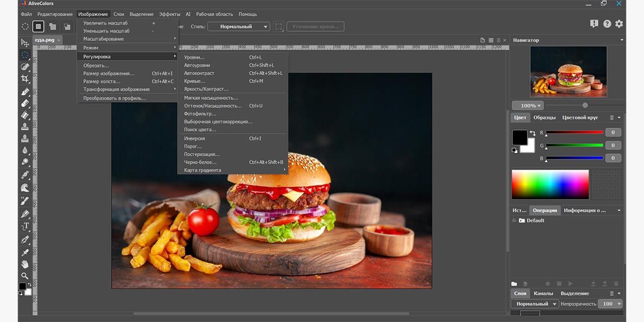Switch to the Образцы tab
Viewport: 644px width, 322px height.
(544, 118)
